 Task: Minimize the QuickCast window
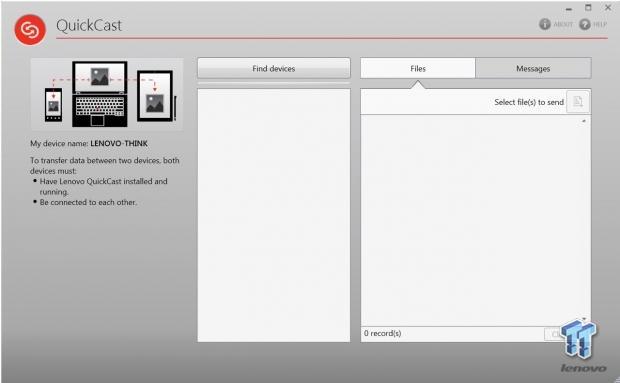pyautogui.click(x=569, y=9)
